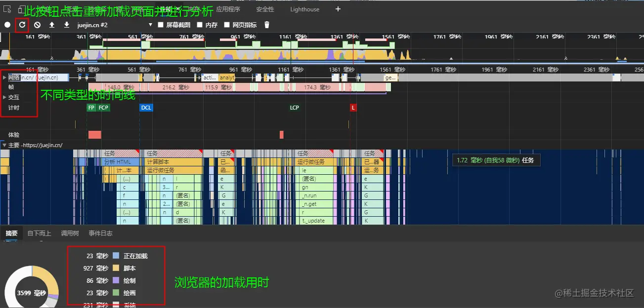
Task: Click the 3599 毫秒 donut chart total
Action: pyautogui.click(x=32, y=293)
